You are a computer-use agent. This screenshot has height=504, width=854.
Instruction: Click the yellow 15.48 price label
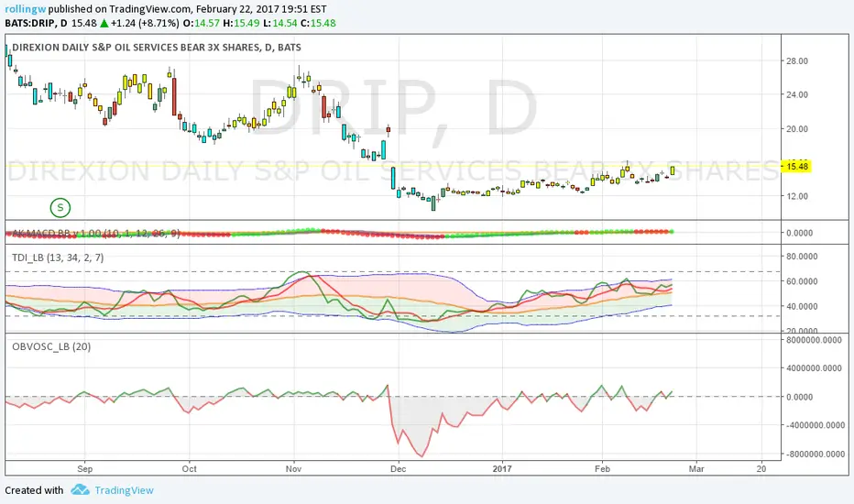pos(797,166)
